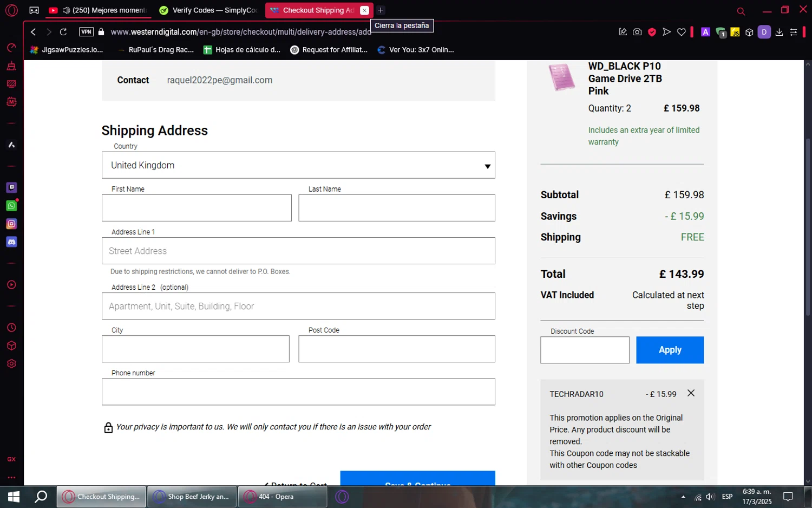The image size is (812, 508).
Task: Open WhatsApp in the Opera sidebar
Action: pyautogui.click(x=11, y=206)
